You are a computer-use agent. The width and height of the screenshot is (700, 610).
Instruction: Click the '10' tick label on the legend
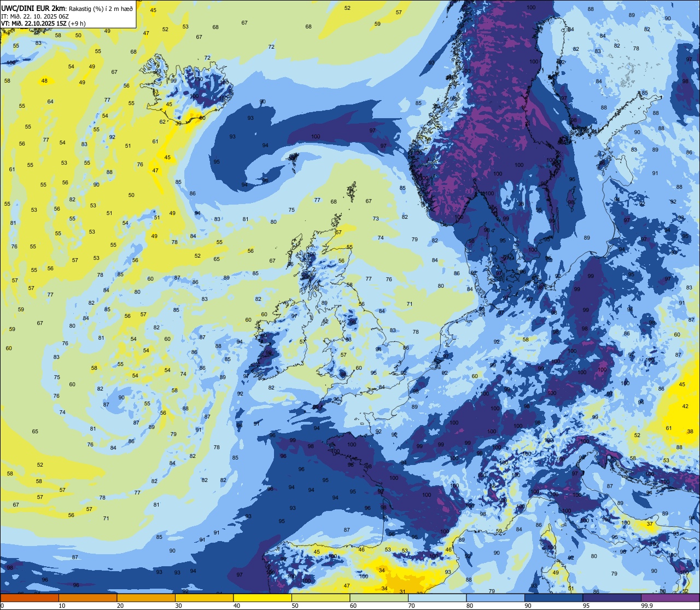pyautogui.click(x=62, y=606)
